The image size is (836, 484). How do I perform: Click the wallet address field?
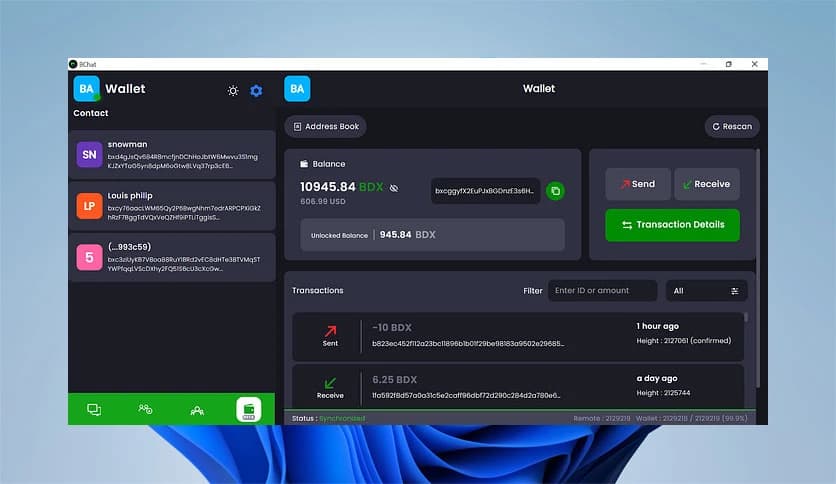point(485,191)
